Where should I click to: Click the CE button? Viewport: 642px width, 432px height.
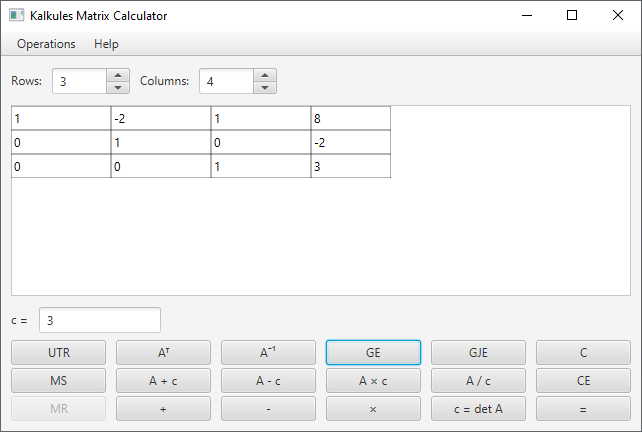click(583, 380)
